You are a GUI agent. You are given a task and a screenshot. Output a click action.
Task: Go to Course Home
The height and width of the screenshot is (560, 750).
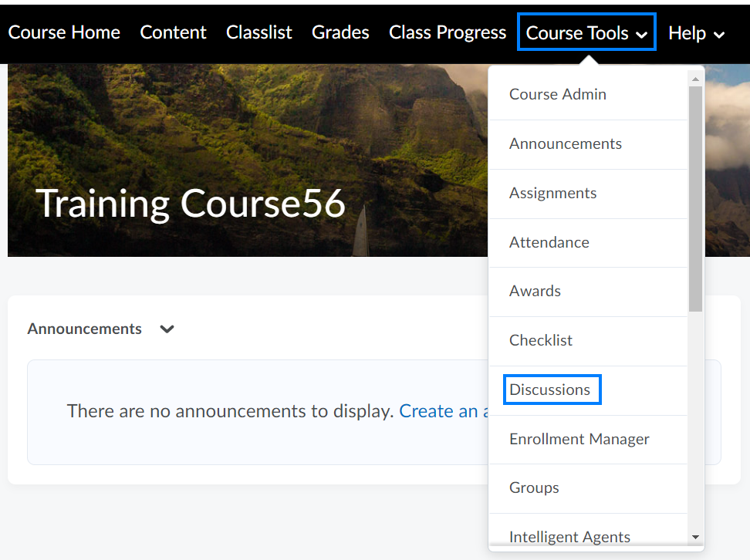[x=64, y=32]
